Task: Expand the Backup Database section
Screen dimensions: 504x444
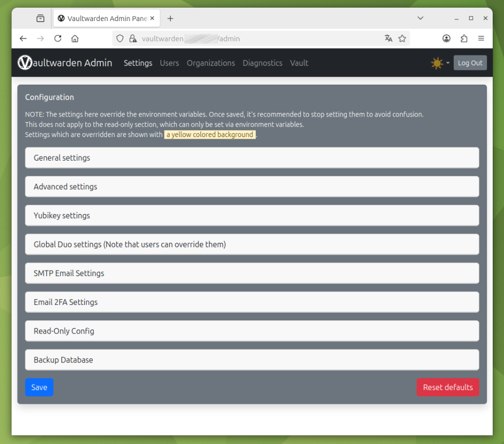Action: (x=252, y=360)
